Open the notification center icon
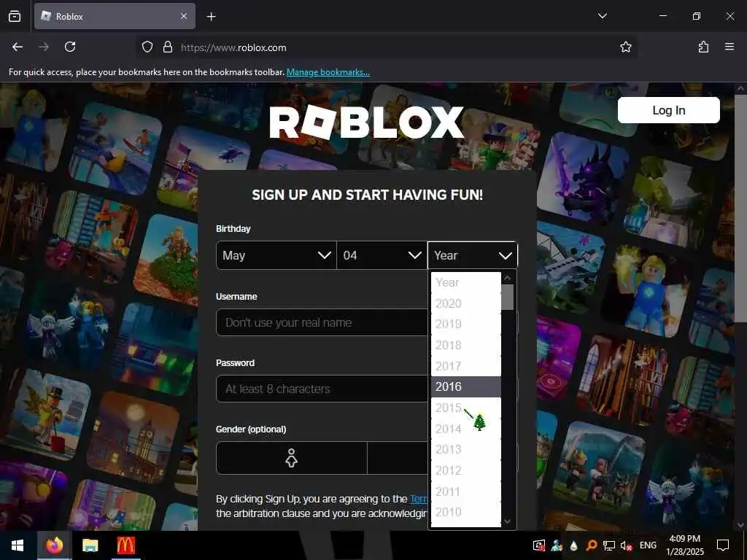The width and height of the screenshot is (747, 560). click(x=723, y=545)
